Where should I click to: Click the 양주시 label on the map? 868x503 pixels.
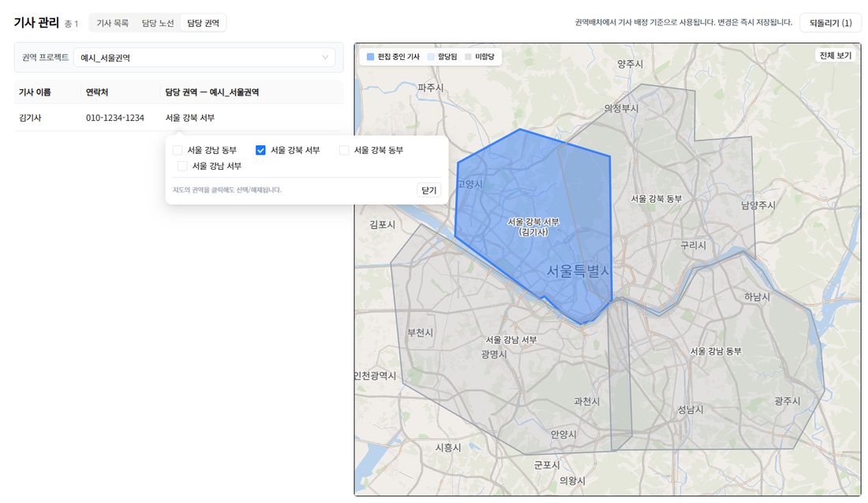pyautogui.click(x=630, y=64)
